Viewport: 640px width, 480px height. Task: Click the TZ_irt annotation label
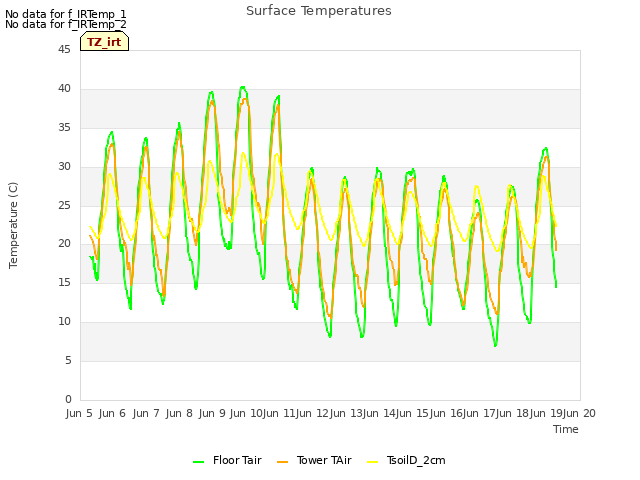click(x=104, y=42)
